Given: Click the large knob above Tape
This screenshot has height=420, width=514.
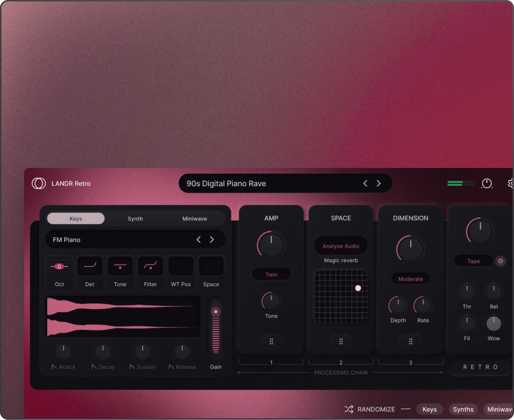Looking at the screenshot, I should [480, 231].
